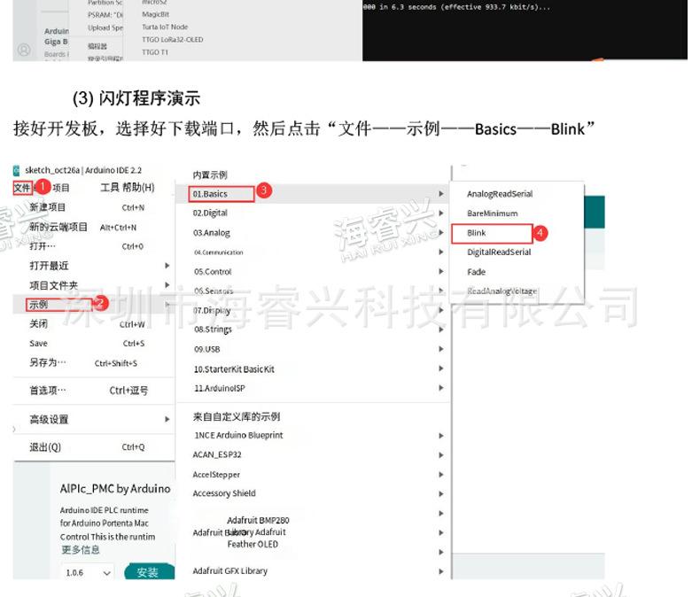Choose 01.Basics in the examples list

point(211,194)
